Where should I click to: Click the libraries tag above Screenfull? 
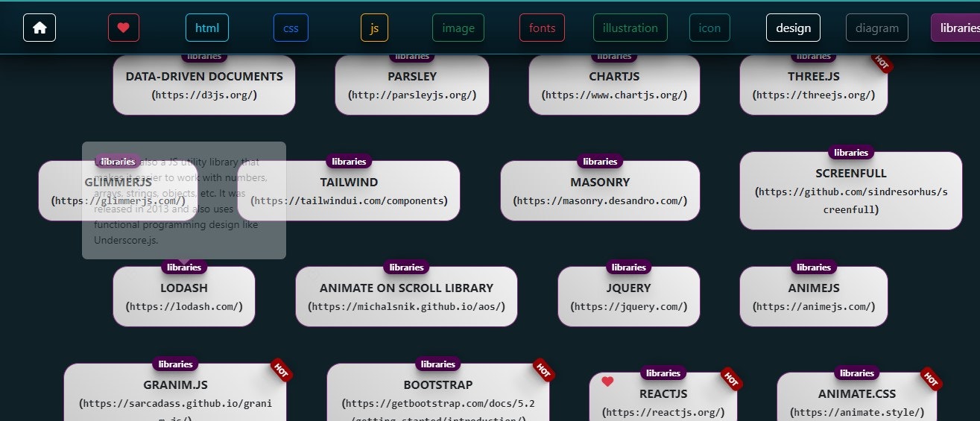(x=851, y=152)
